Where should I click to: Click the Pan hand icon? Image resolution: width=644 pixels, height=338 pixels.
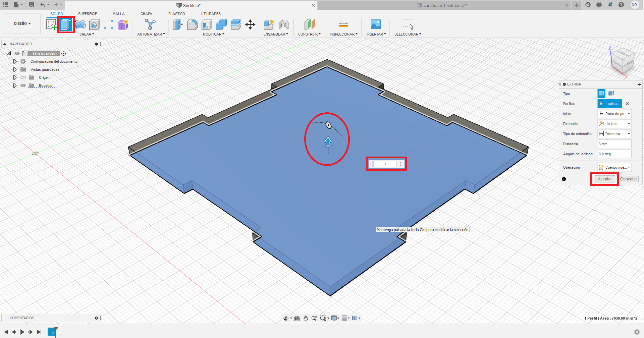tap(306, 318)
